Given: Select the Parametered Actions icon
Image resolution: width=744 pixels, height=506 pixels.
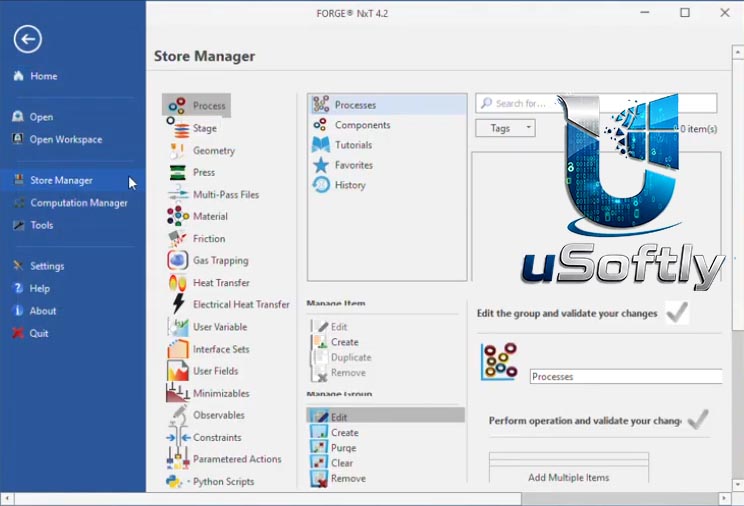Looking at the screenshot, I should pos(178,459).
